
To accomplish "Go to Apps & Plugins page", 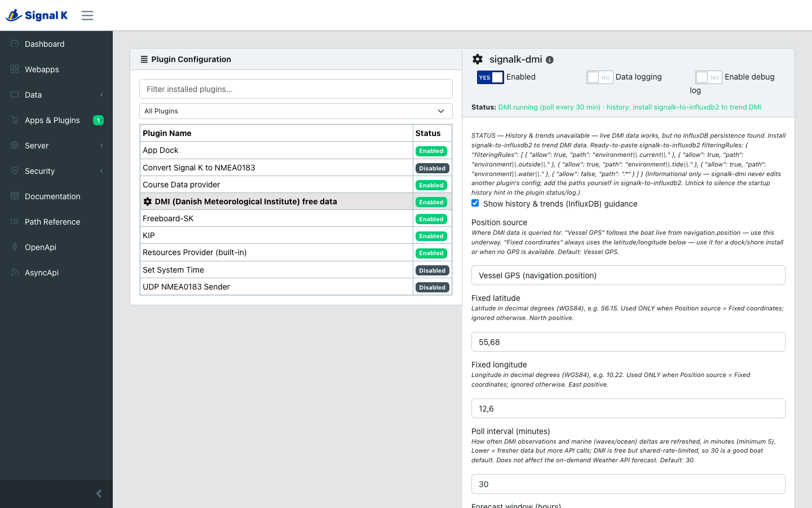I will [56, 120].
